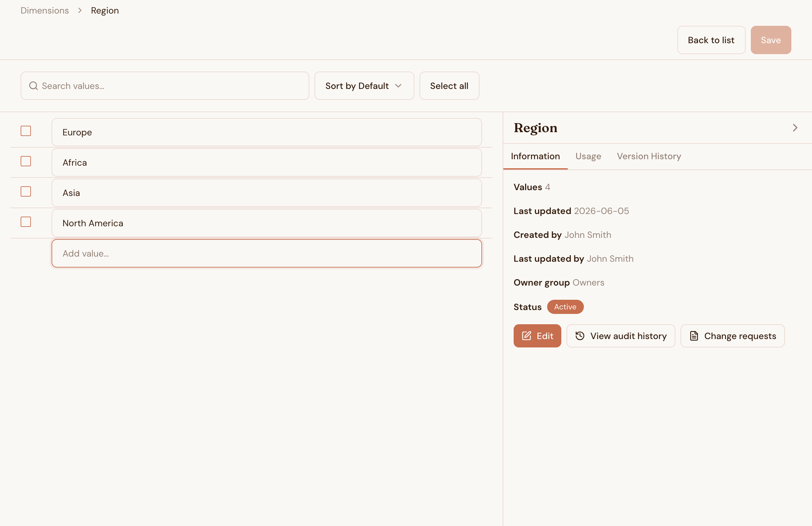Click the Region panel heading
This screenshot has width=812, height=526.
[535, 128]
